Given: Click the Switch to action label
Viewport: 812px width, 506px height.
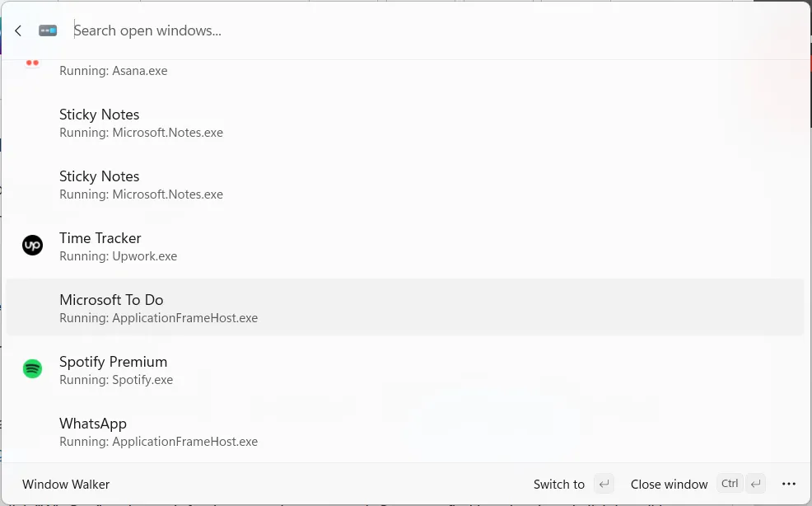Looking at the screenshot, I should pyautogui.click(x=558, y=484).
